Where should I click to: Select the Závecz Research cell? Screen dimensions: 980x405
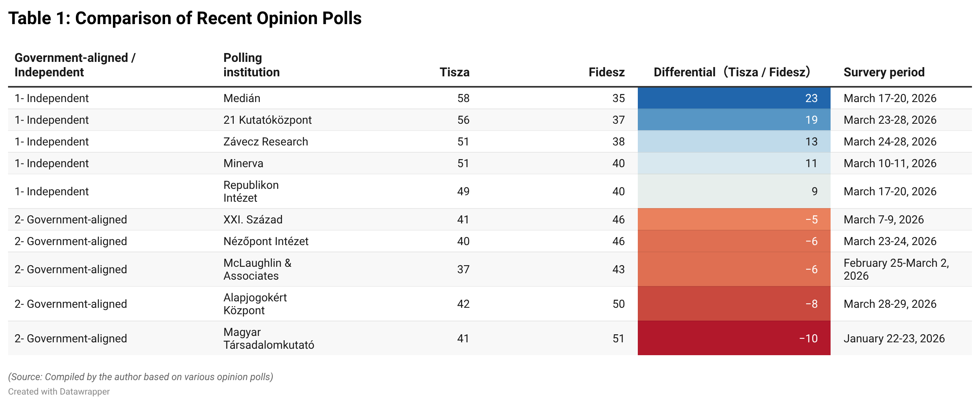pos(265,142)
